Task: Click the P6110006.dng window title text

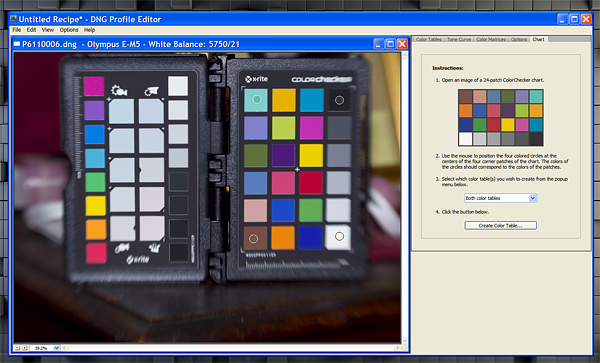Action: click(131, 44)
